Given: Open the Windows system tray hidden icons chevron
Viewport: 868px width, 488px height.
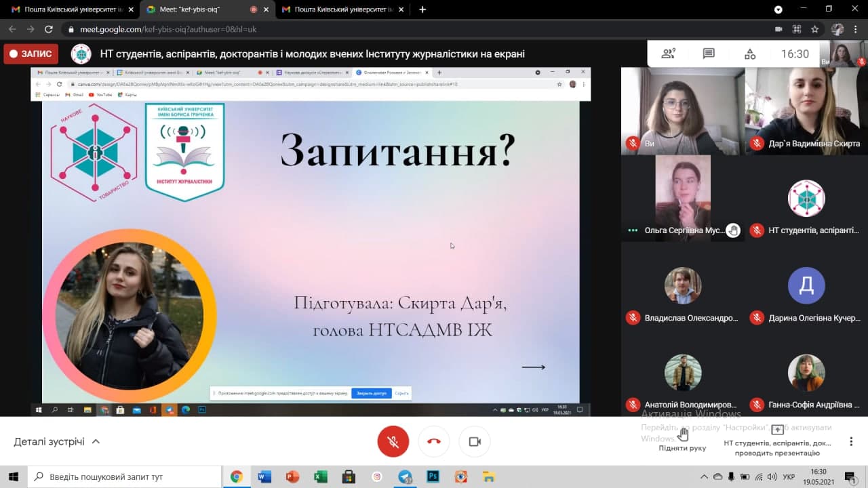Looking at the screenshot, I should (x=704, y=477).
